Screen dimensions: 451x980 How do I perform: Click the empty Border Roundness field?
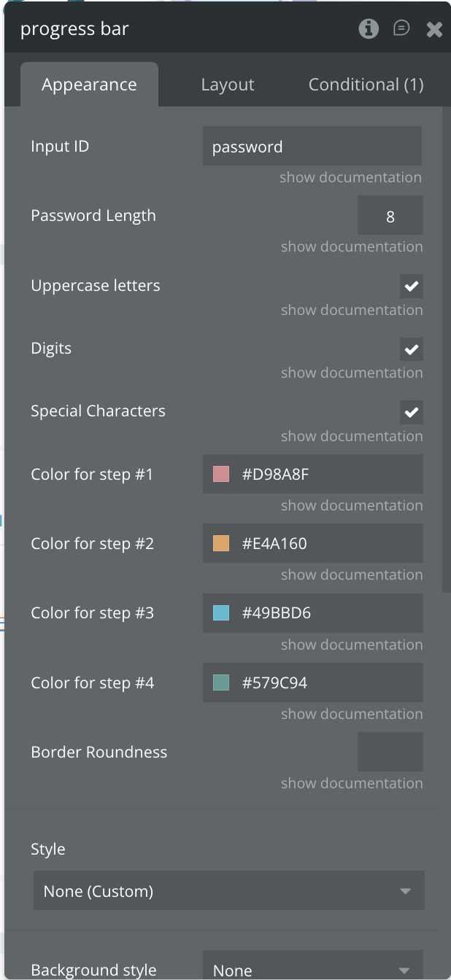pos(390,752)
